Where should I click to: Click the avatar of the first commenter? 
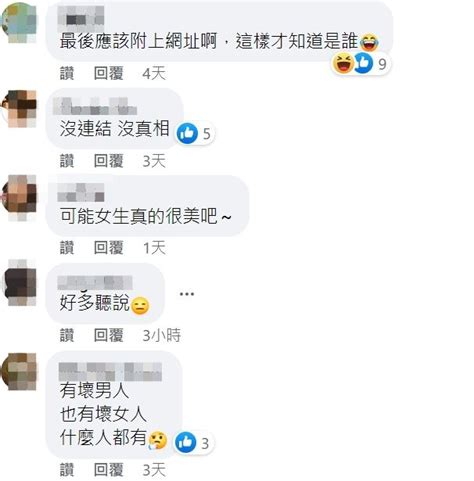tap(19, 23)
